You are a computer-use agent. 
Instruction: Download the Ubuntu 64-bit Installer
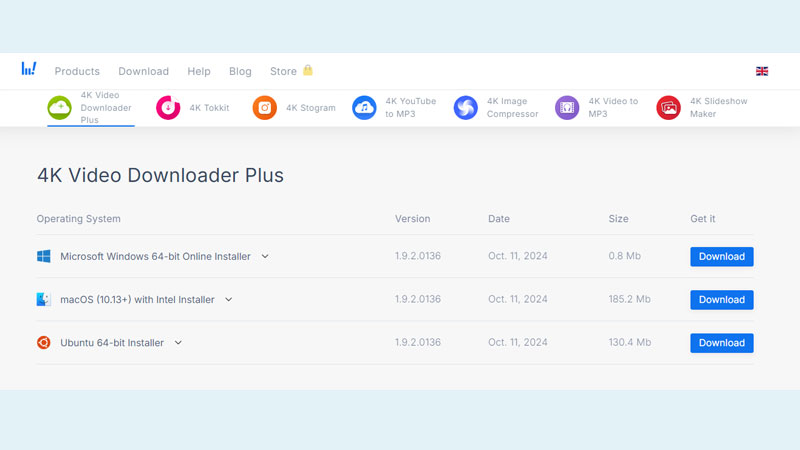tap(721, 343)
